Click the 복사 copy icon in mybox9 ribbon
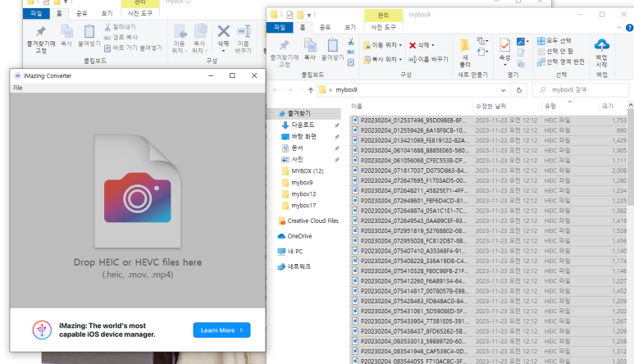The width and height of the screenshot is (634, 364). coord(310,45)
